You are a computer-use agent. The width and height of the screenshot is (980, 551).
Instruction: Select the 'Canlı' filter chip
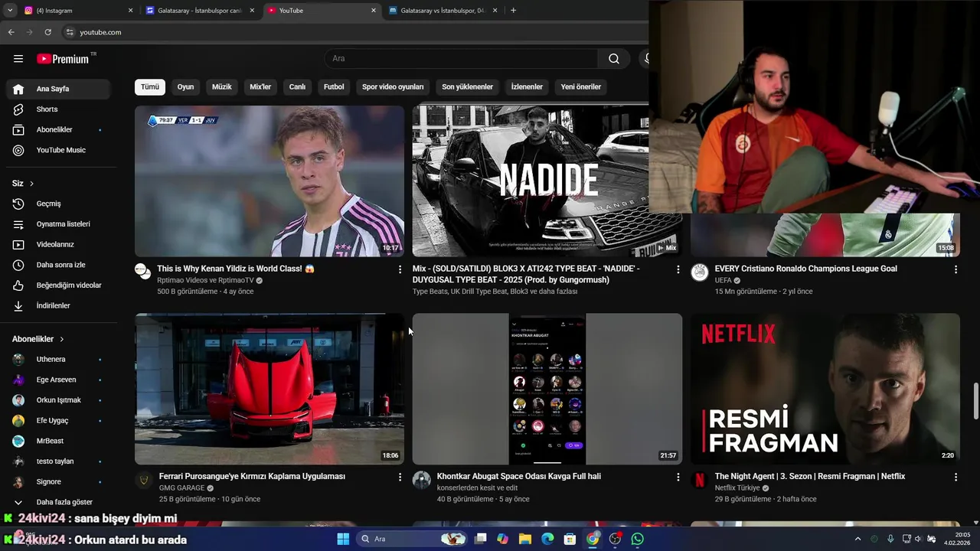pos(297,86)
